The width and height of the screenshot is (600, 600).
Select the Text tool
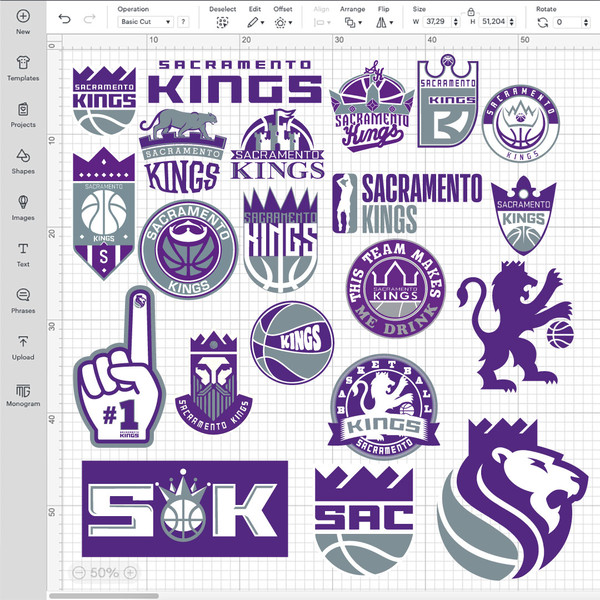[23, 254]
